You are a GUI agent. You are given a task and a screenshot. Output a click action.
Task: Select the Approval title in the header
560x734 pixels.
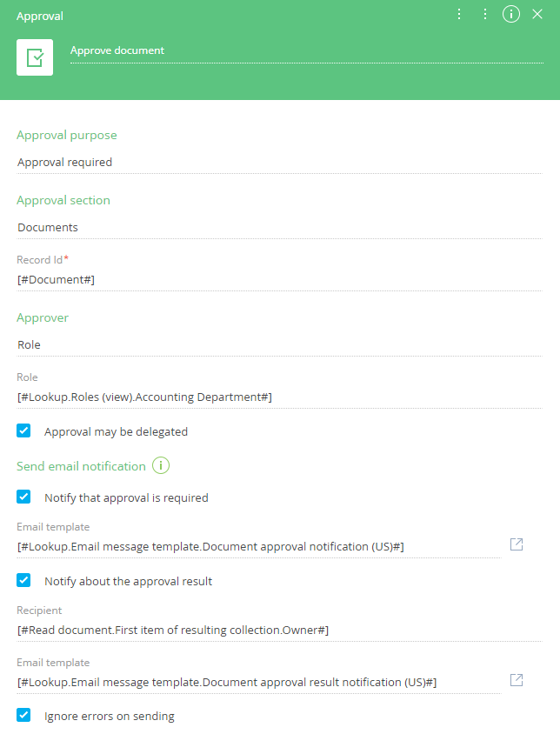pos(40,16)
